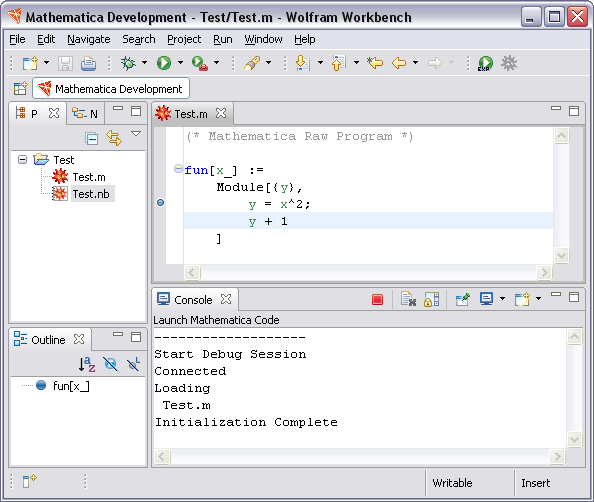
Task: Select fun[x_] in the Outline
Action: pos(71,386)
